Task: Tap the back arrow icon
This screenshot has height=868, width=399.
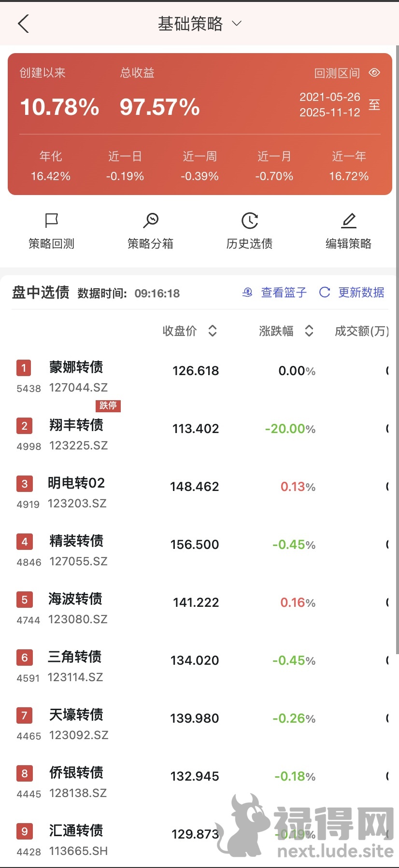Action: point(23,23)
